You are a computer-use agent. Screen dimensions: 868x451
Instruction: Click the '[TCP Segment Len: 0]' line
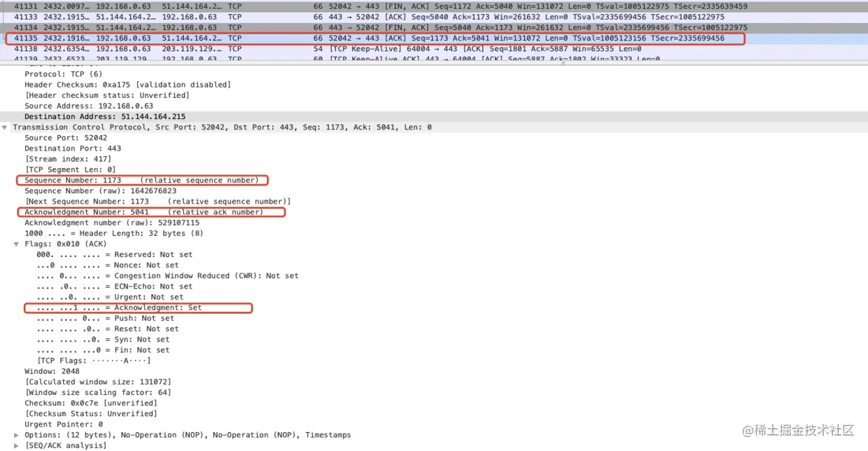70,169
